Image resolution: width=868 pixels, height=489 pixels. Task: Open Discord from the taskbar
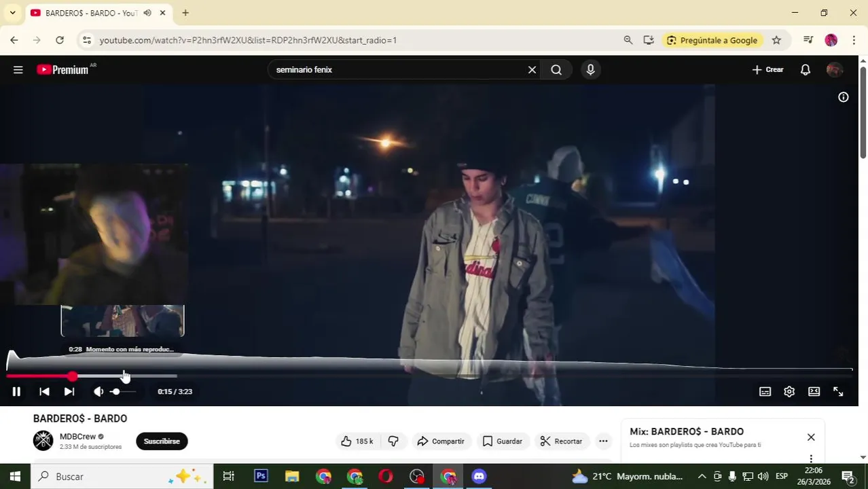pyautogui.click(x=480, y=476)
